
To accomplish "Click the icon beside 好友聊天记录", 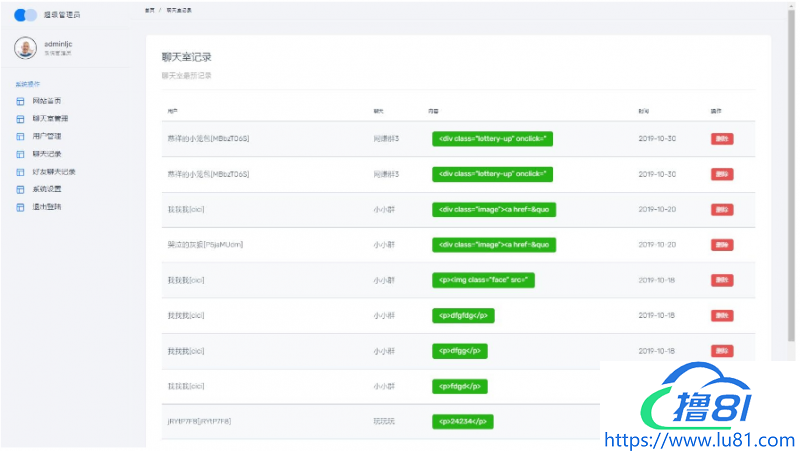I will [20, 172].
